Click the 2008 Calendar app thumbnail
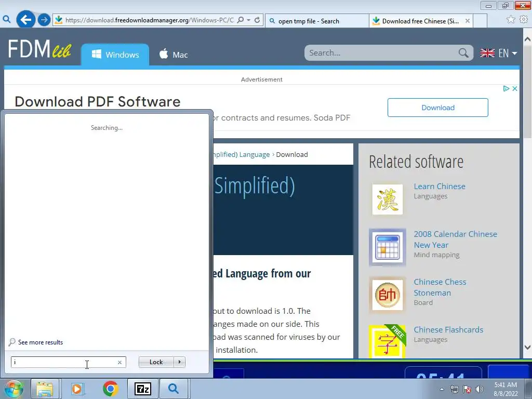 (388, 247)
